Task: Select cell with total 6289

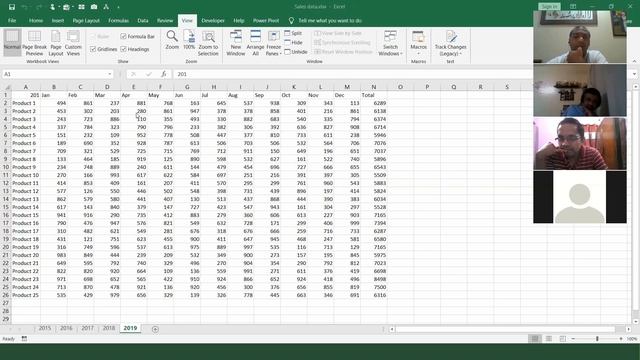Action: [x=373, y=103]
